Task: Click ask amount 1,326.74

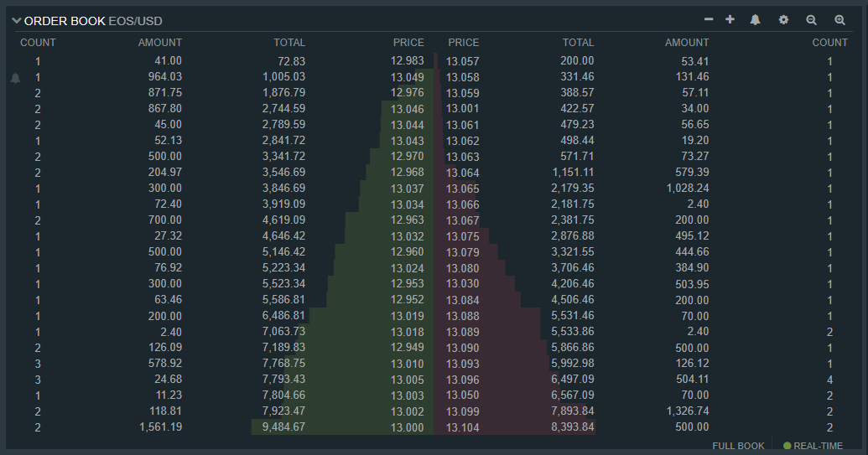Action: [688, 411]
